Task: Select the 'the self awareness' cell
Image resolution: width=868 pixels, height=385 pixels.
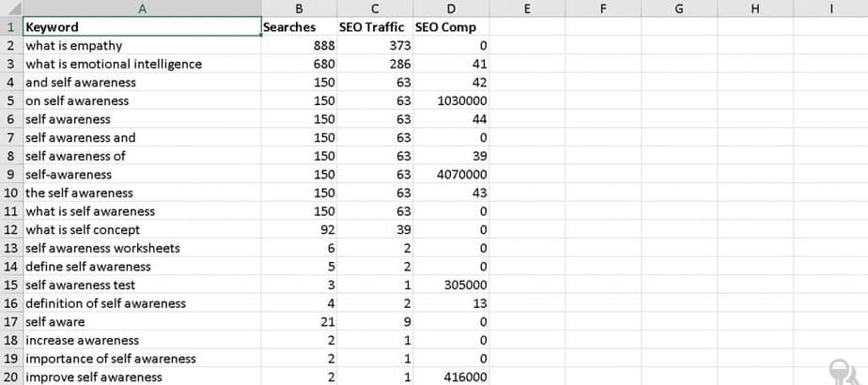Action: [x=142, y=192]
